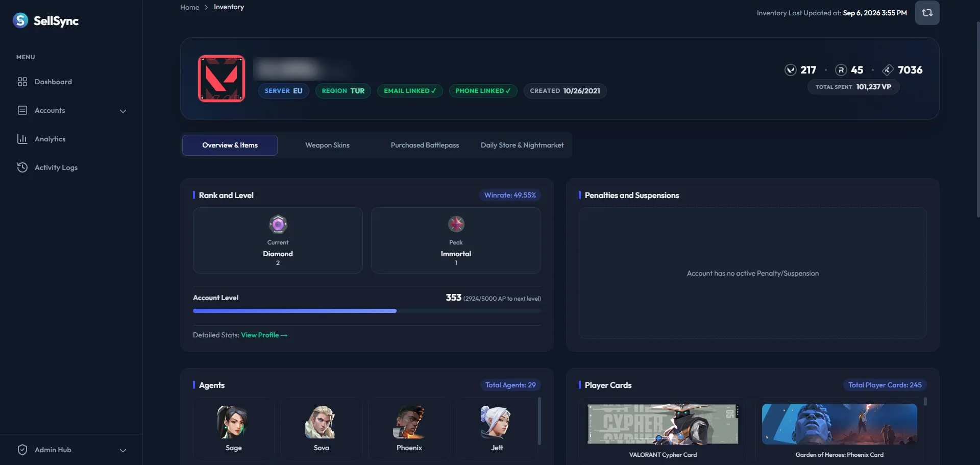Click the Valorant account avatar logo

tap(222, 79)
